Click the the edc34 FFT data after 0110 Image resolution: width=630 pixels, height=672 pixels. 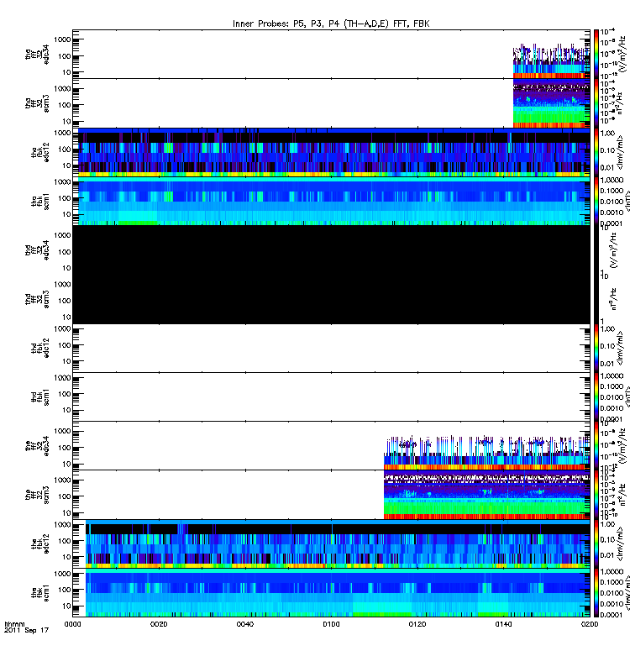coord(487,454)
